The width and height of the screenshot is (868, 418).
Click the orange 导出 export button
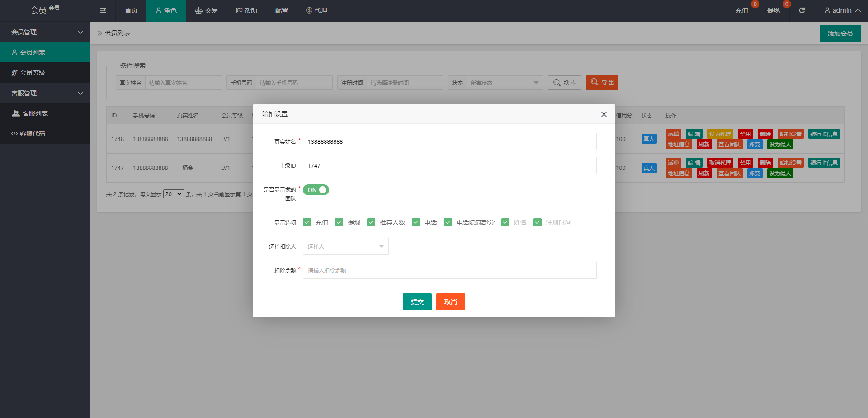tap(602, 83)
